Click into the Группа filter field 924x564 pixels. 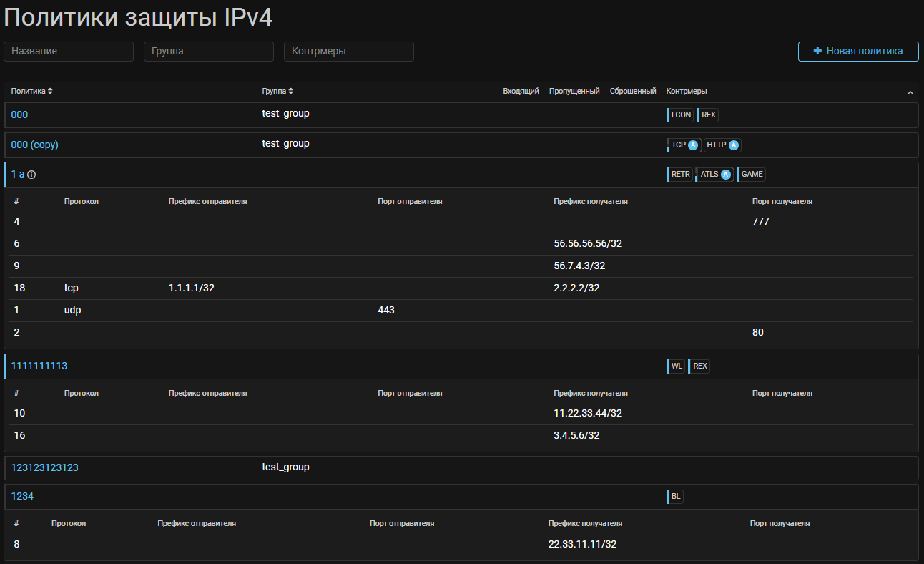[x=209, y=52]
